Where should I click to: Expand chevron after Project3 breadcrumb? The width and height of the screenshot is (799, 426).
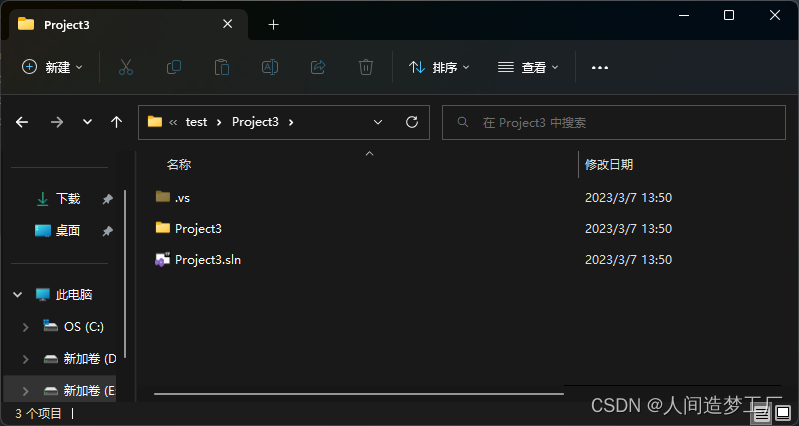pos(291,122)
